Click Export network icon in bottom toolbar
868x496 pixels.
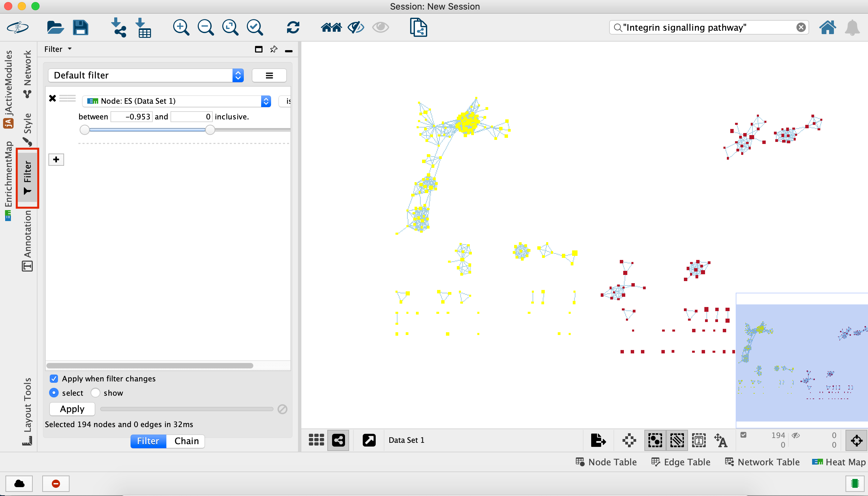598,440
